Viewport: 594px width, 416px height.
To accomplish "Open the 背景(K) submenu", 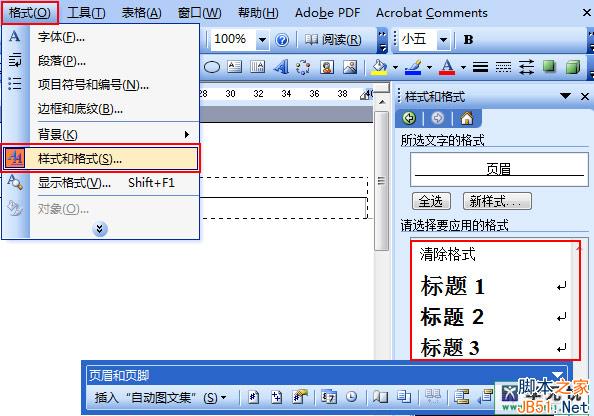I will [100, 134].
